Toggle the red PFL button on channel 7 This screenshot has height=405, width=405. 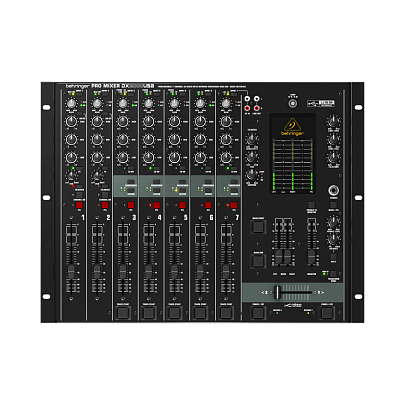click(234, 205)
